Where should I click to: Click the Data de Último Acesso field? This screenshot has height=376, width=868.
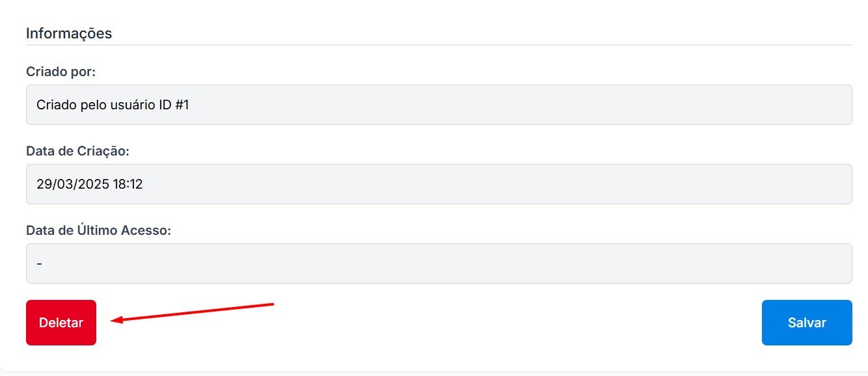tap(439, 263)
